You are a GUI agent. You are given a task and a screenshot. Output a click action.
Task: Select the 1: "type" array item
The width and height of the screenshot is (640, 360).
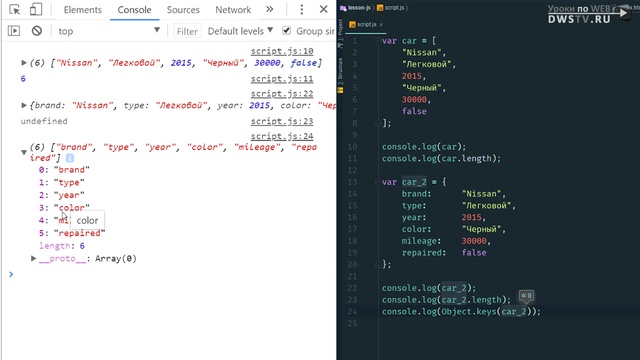coord(62,182)
